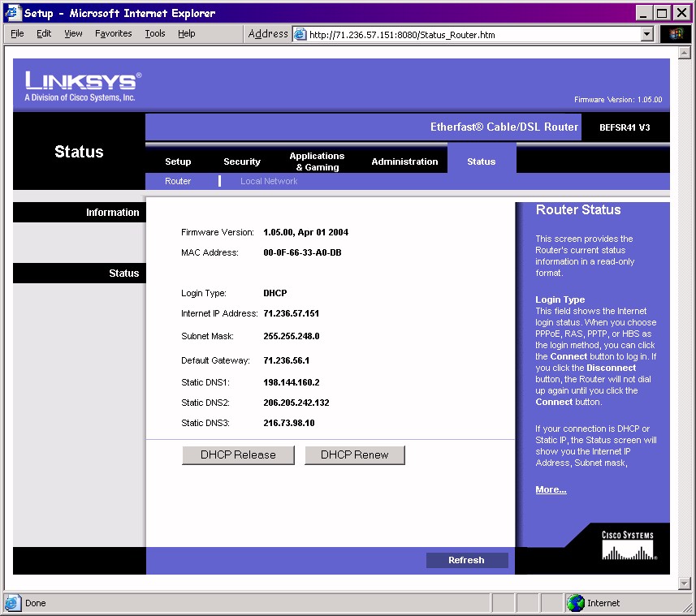Click the MAC address 00-0F-66-33-A0-DB
Screen dimensions: 696x616
[x=302, y=252]
